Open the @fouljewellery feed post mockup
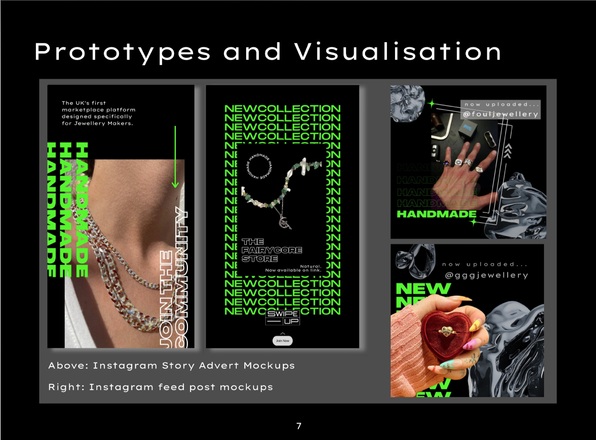596x440 pixels. (x=469, y=162)
